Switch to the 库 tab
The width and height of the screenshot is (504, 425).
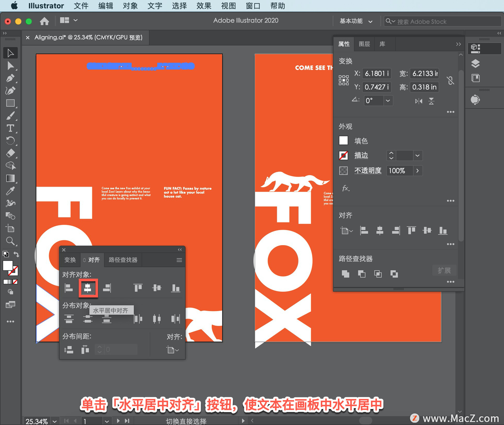(382, 44)
